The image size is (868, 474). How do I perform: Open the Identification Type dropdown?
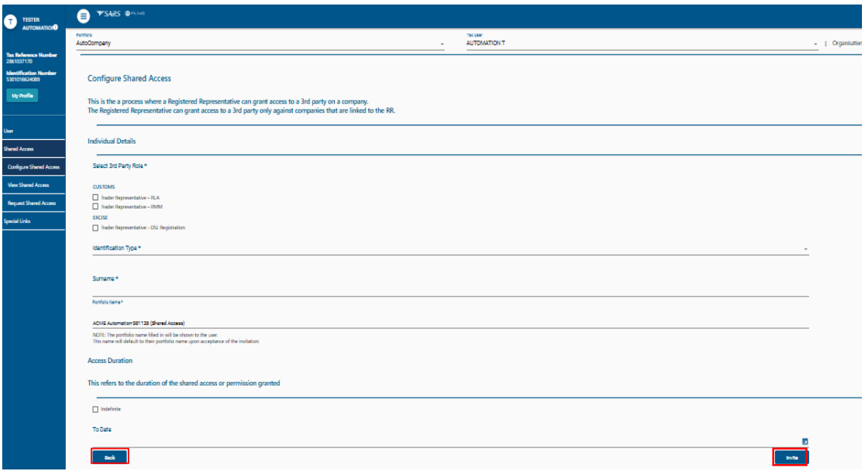click(x=450, y=248)
